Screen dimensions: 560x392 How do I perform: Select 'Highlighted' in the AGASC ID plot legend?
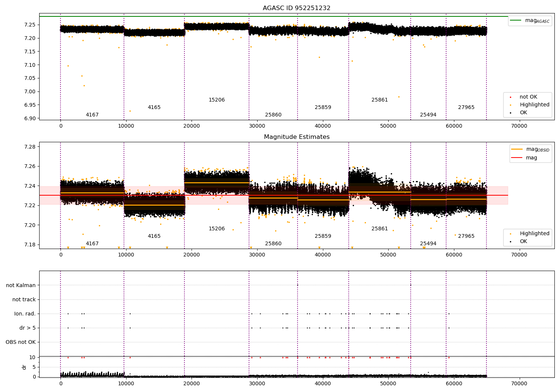click(530, 105)
